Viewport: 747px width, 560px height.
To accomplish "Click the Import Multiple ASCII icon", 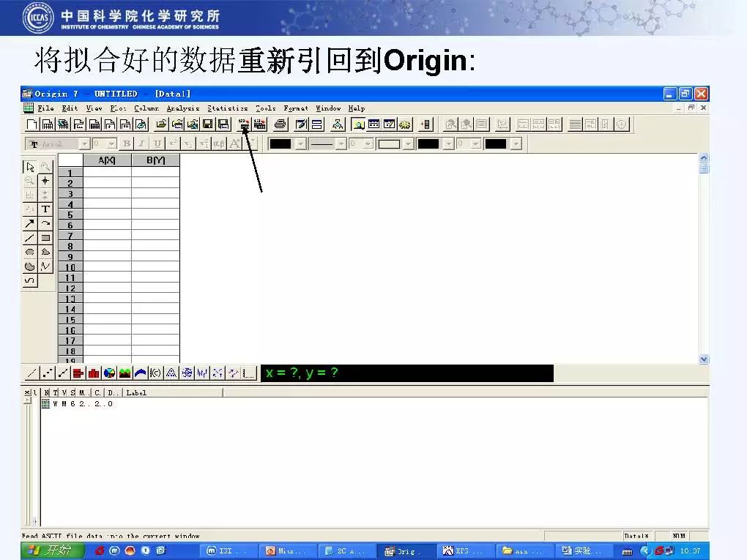I will 260,124.
